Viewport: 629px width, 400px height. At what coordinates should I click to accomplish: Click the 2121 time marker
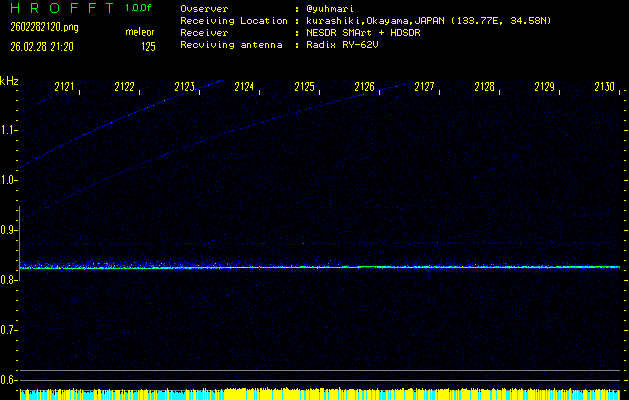point(64,87)
